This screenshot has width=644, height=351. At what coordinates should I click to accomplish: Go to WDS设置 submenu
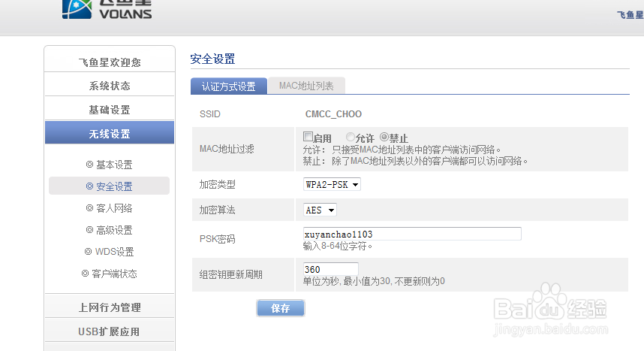[110, 252]
